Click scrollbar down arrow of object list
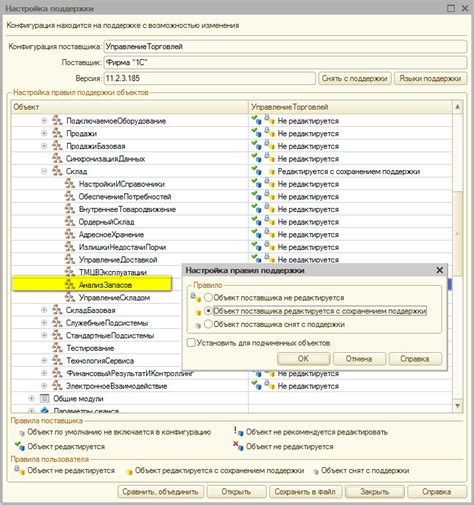Image resolution: width=474 pixels, height=505 pixels. click(x=458, y=406)
